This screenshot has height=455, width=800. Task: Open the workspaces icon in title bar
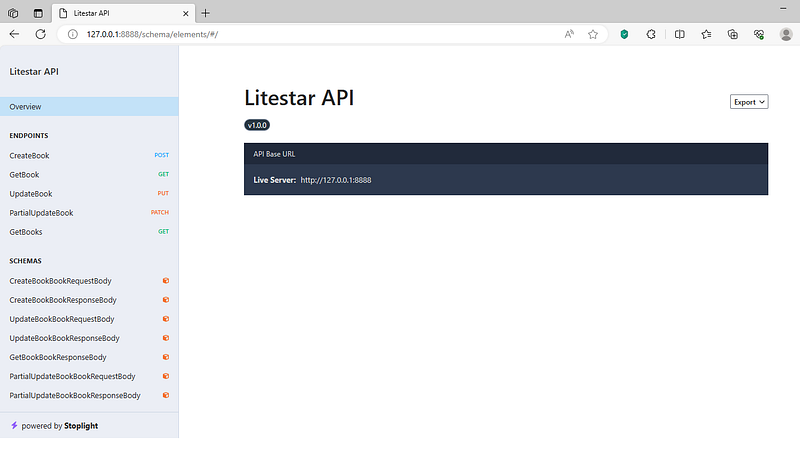[13, 13]
